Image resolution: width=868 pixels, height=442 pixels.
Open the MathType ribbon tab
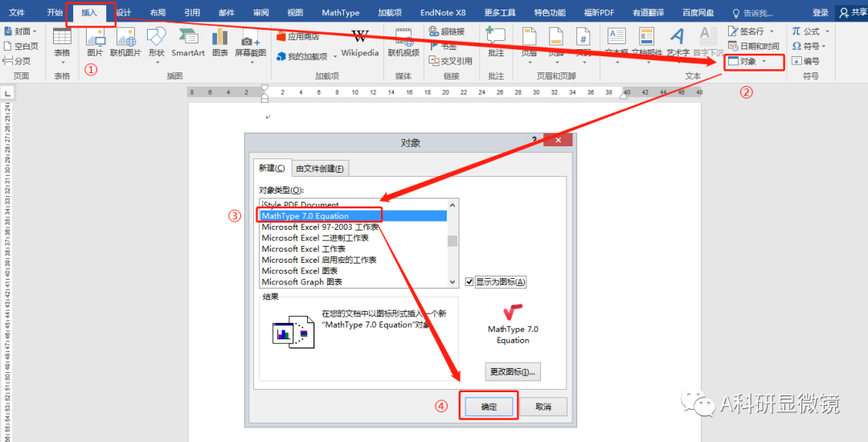pos(340,13)
